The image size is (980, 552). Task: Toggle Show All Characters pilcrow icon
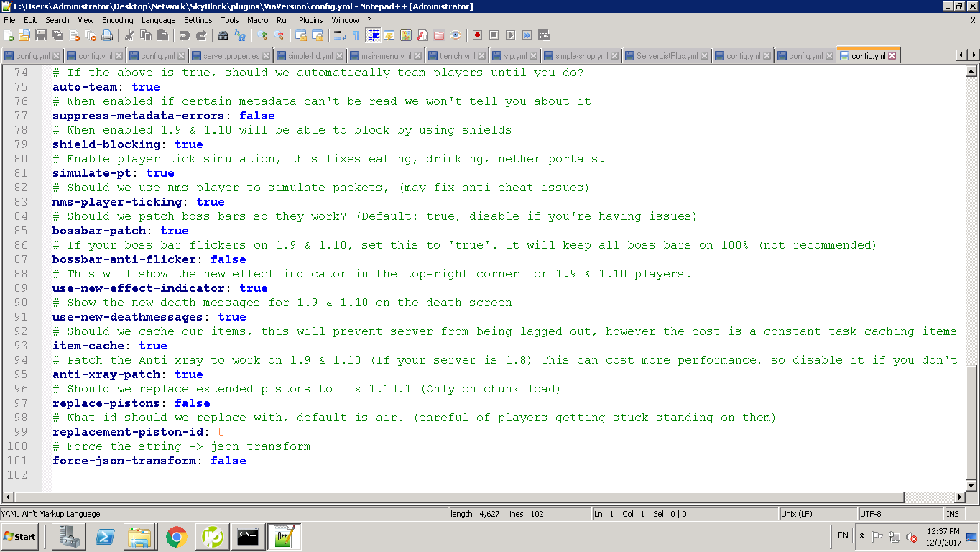356,35
